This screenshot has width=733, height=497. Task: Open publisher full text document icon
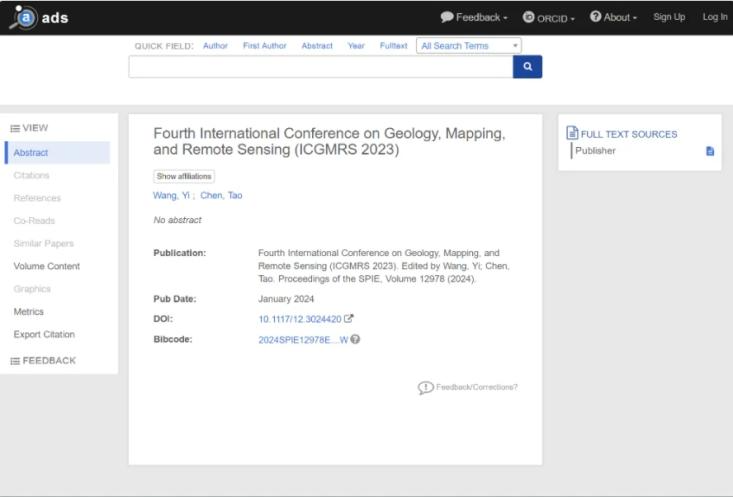(710, 151)
